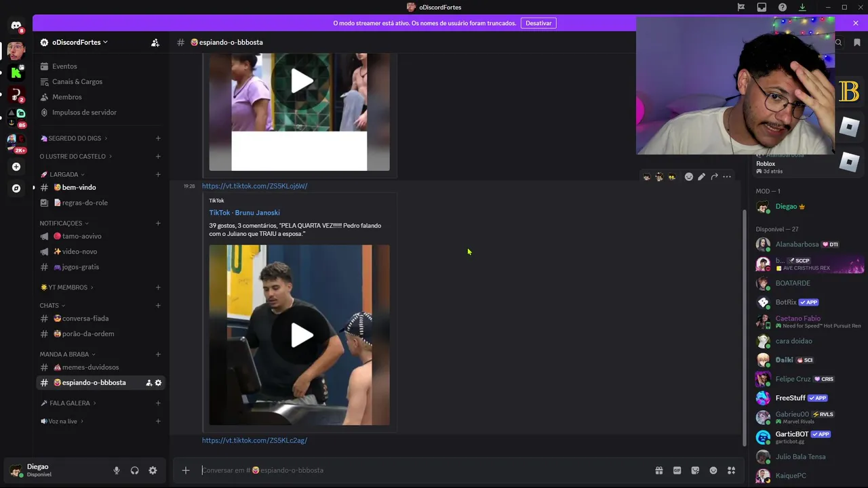The image size is (868, 488).
Task: Open user settings gear
Action: tap(153, 470)
